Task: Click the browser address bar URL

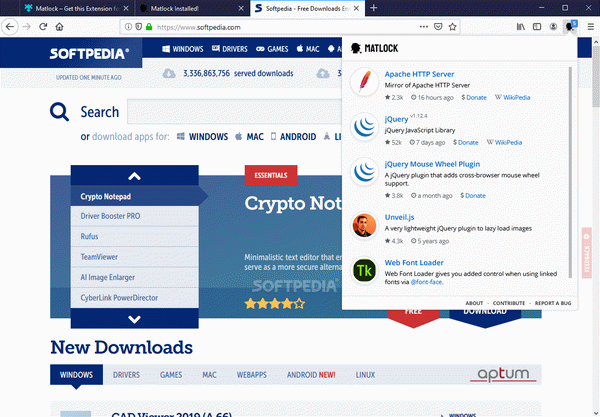Action: tap(199, 27)
